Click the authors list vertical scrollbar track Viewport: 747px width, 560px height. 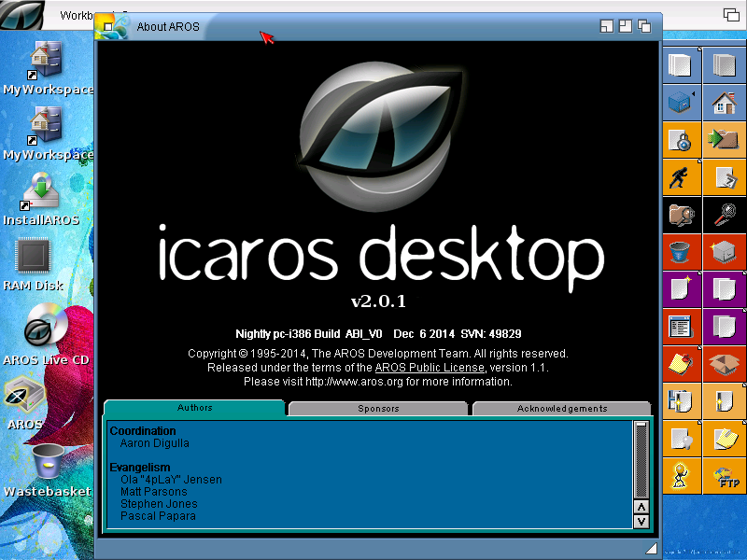pyautogui.click(x=641, y=460)
